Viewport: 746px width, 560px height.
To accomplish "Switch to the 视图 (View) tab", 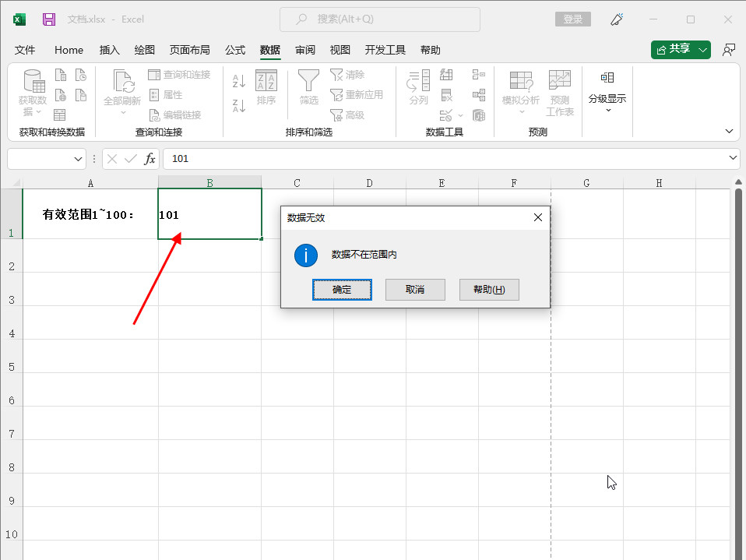I will 340,50.
